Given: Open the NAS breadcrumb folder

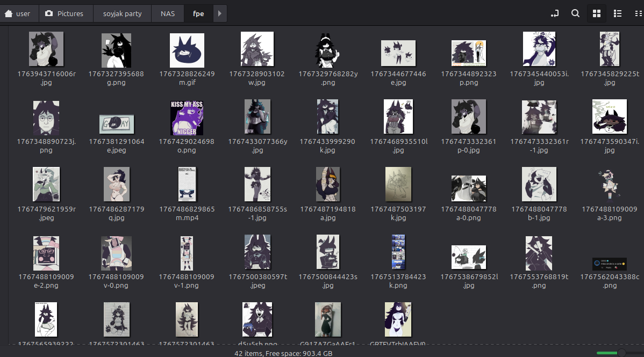Looking at the screenshot, I should [x=167, y=13].
